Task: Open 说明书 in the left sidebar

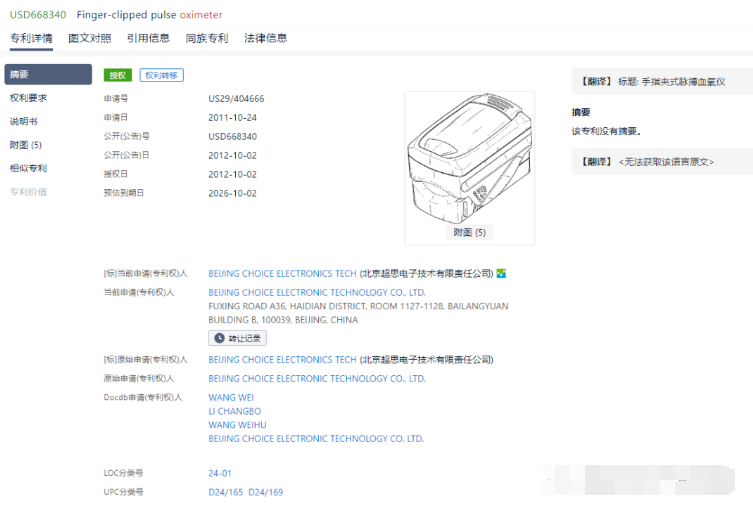Action: (24, 121)
